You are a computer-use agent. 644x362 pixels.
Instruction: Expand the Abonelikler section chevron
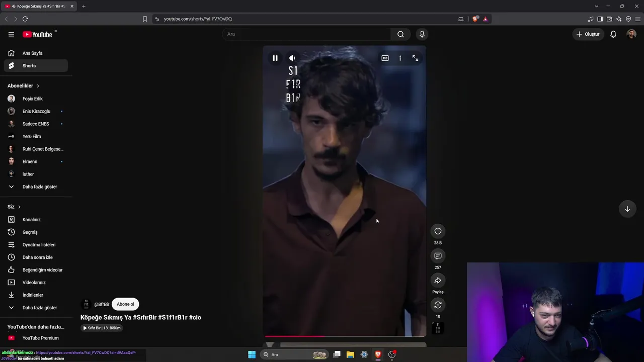pos(38,86)
